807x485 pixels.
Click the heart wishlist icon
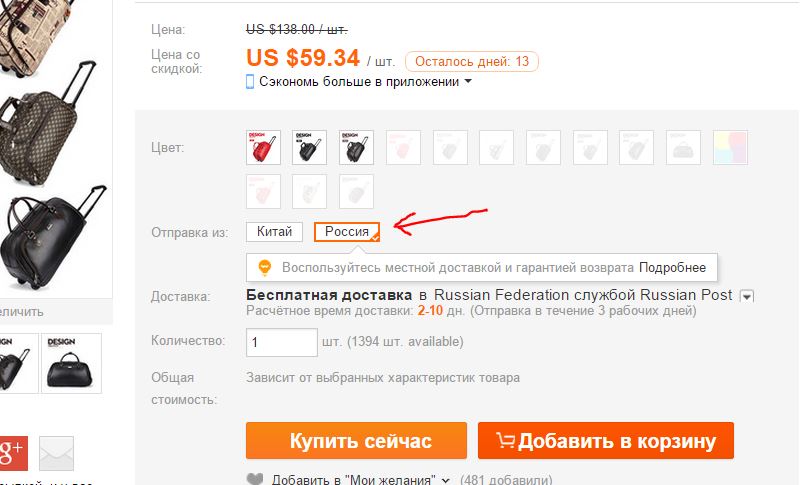click(255, 479)
